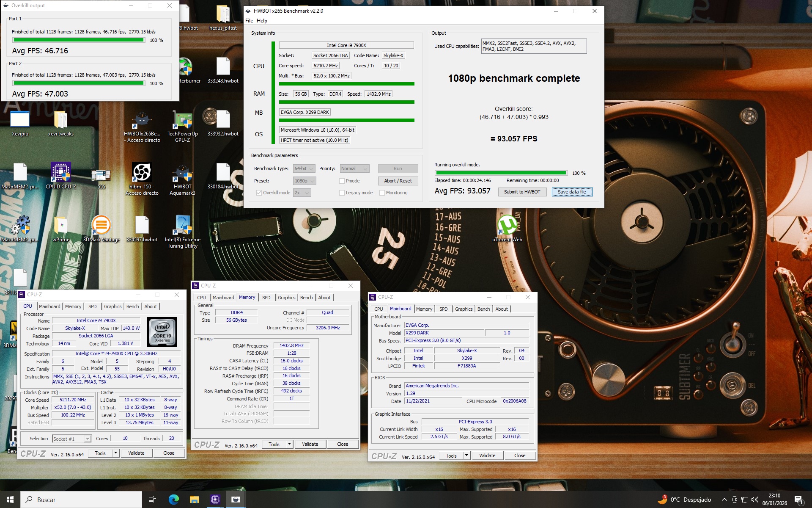Click the overkill mode progress bar
Image resolution: width=812 pixels, height=508 pixels.
click(x=501, y=173)
